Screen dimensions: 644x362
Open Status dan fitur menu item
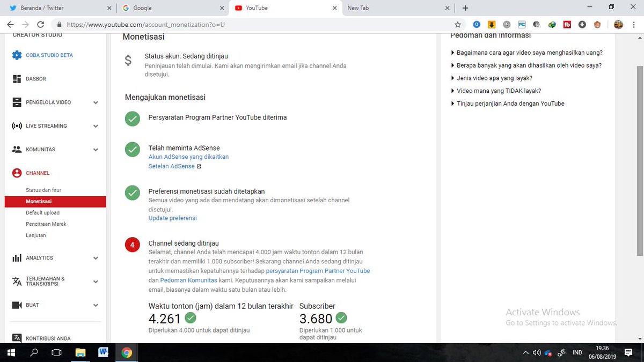pyautogui.click(x=43, y=190)
